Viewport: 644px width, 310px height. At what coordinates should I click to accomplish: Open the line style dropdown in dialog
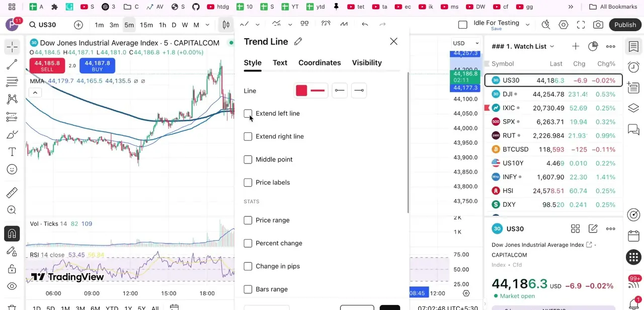coord(317,91)
